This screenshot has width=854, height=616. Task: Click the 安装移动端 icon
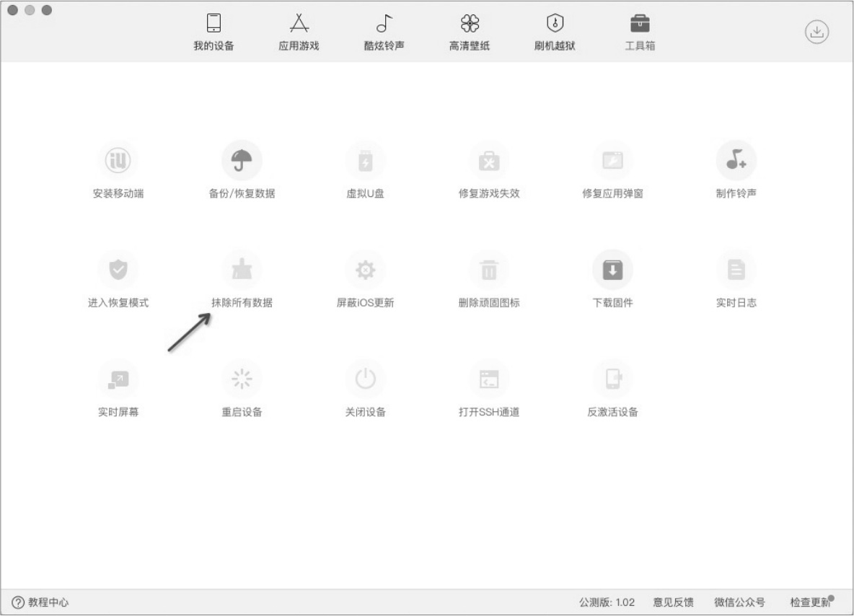coord(118,160)
